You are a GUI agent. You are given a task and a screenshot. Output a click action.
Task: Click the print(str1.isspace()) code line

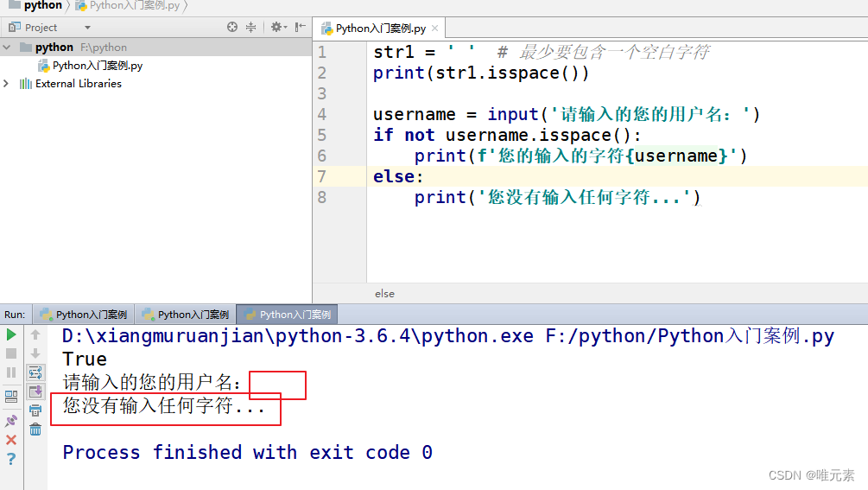click(481, 73)
